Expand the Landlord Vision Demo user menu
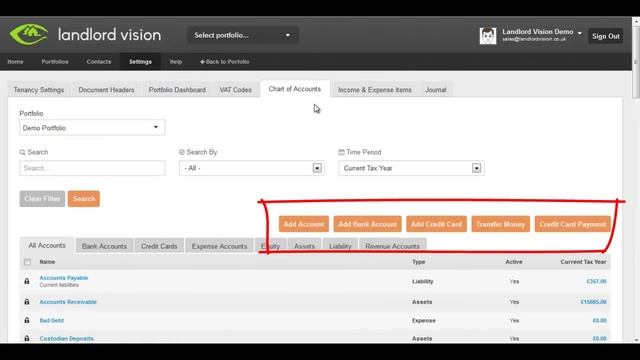Screen dimensions: 640x360 pos(542,35)
